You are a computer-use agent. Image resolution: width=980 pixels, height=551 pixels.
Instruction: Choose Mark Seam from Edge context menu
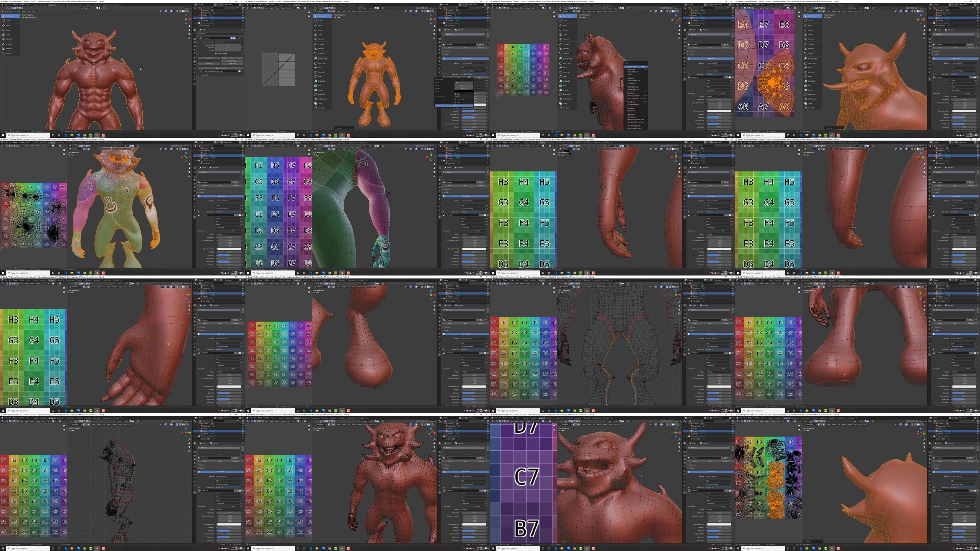coord(631,108)
